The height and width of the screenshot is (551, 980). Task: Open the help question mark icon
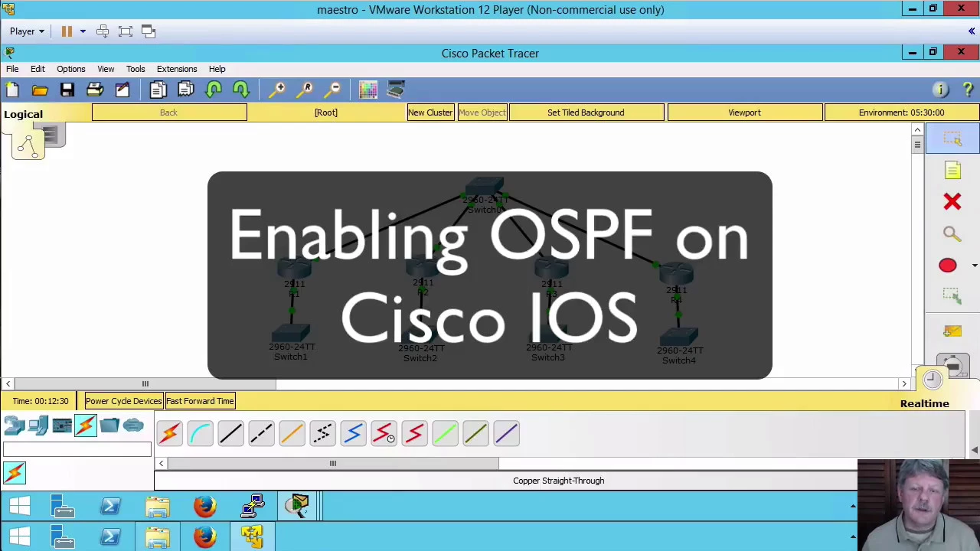click(x=968, y=90)
